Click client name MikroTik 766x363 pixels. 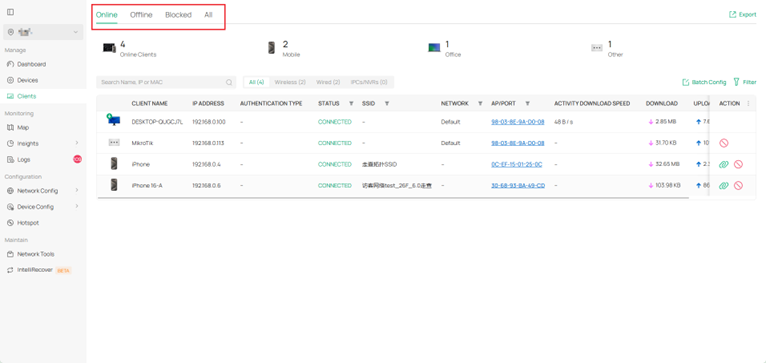click(x=143, y=143)
